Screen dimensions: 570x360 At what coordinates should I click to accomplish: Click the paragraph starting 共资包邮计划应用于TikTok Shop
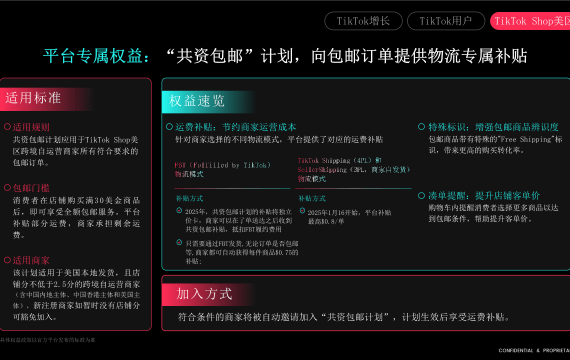76,151
